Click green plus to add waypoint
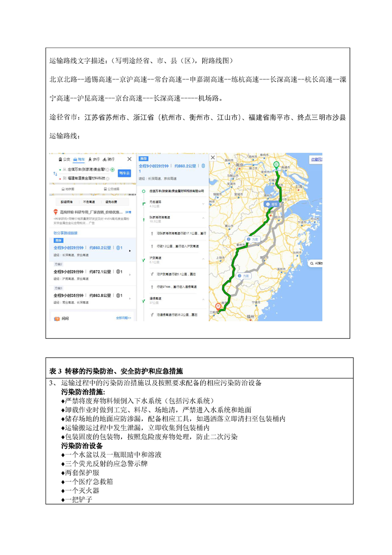This screenshot has height=555, width=392. click(x=113, y=170)
